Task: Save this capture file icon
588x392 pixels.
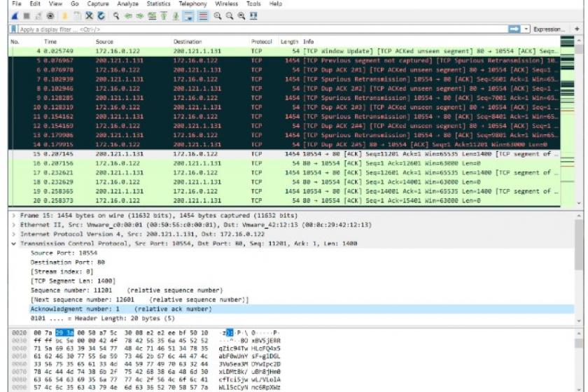Action: (77, 16)
